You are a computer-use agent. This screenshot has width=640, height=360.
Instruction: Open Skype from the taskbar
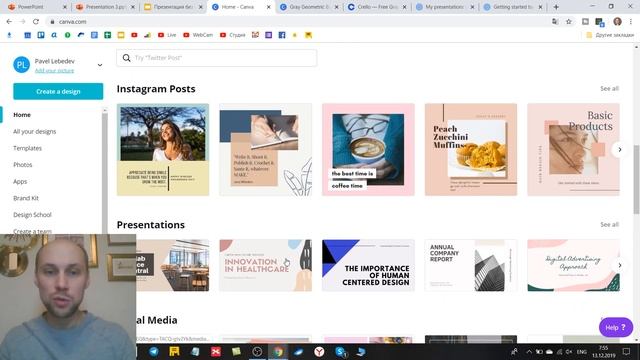(x=340, y=351)
